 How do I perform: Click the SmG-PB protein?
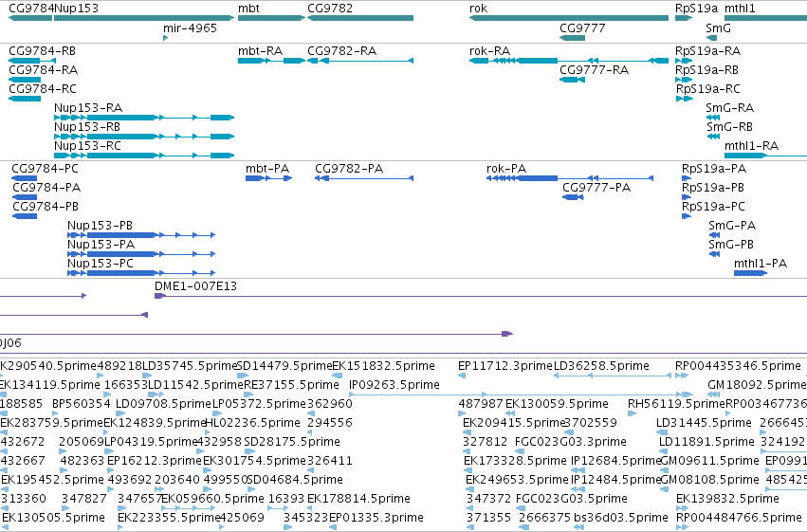[714, 254]
